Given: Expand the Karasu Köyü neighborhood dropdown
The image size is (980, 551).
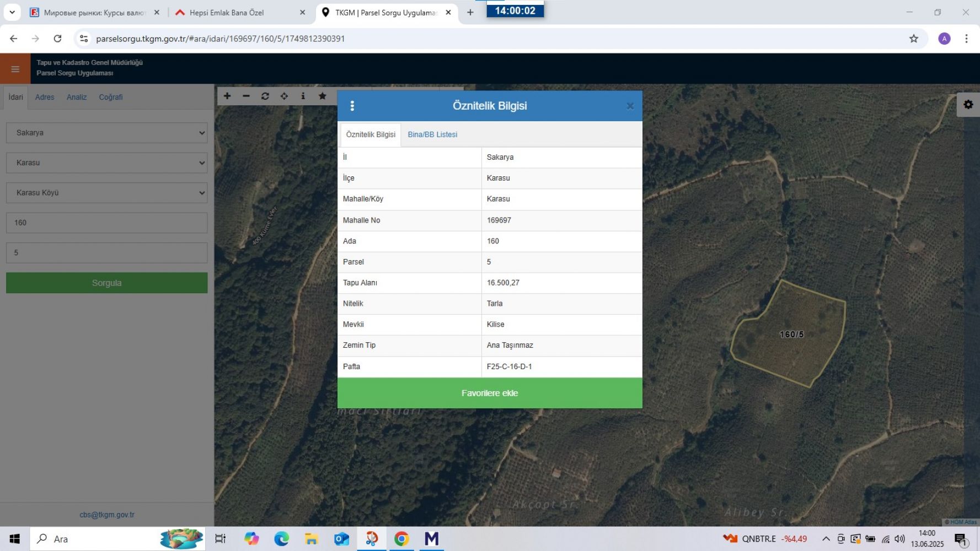Looking at the screenshot, I should pos(107,193).
